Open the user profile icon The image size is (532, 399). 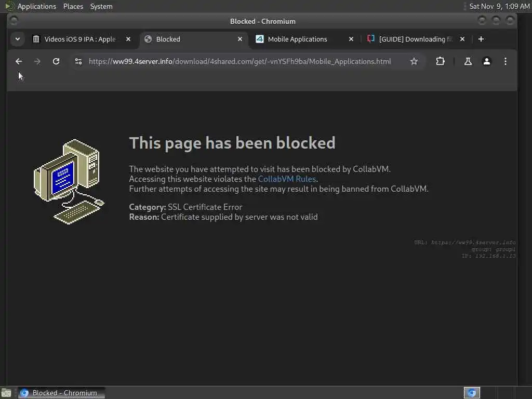pos(486,61)
